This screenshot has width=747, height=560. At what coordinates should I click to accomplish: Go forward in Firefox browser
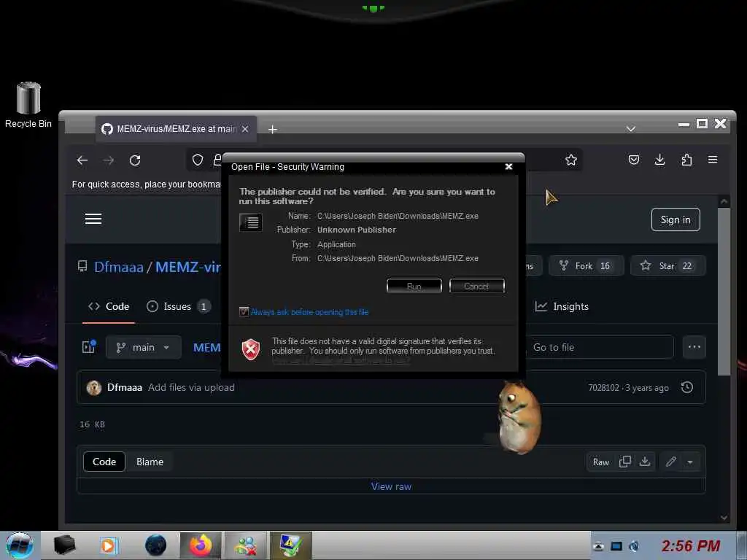tap(109, 160)
